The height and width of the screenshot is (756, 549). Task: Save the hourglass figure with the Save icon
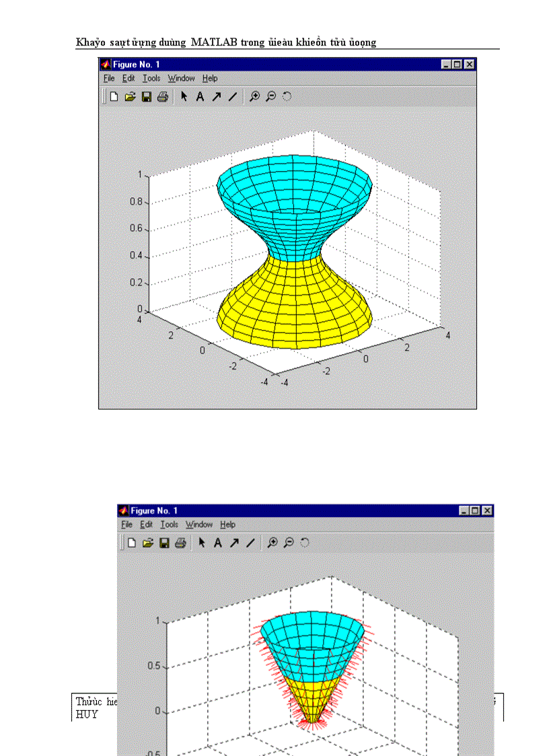coord(147,96)
